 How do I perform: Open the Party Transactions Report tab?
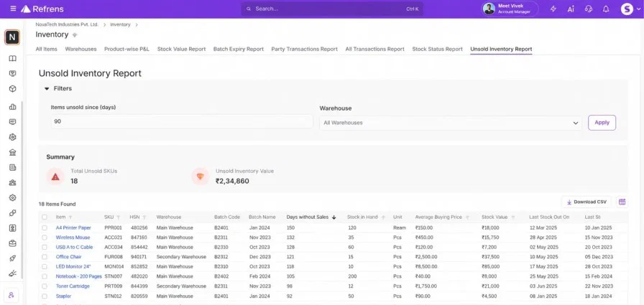coord(304,50)
